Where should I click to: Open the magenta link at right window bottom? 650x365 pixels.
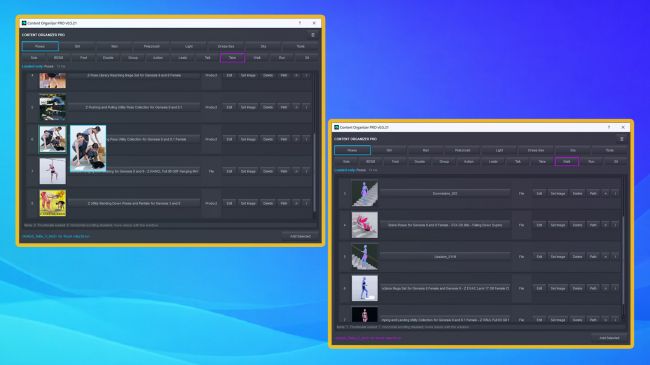(368, 338)
